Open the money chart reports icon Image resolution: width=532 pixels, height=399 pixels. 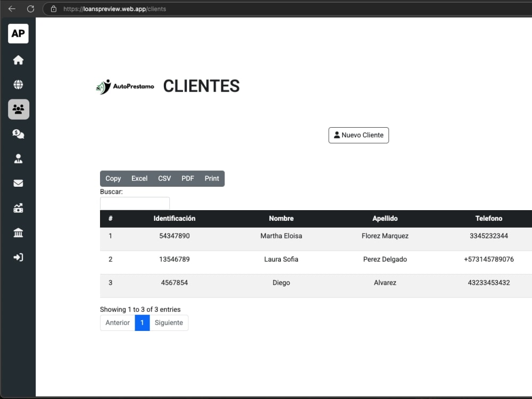(18, 208)
